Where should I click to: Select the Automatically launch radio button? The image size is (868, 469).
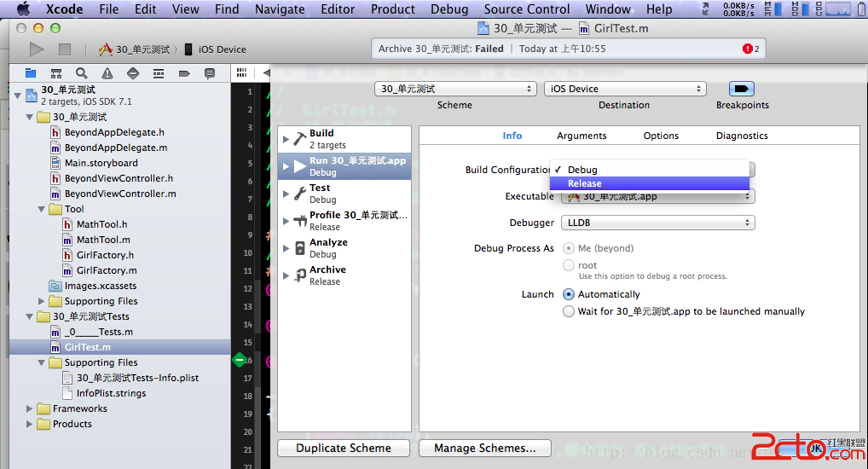(569, 294)
